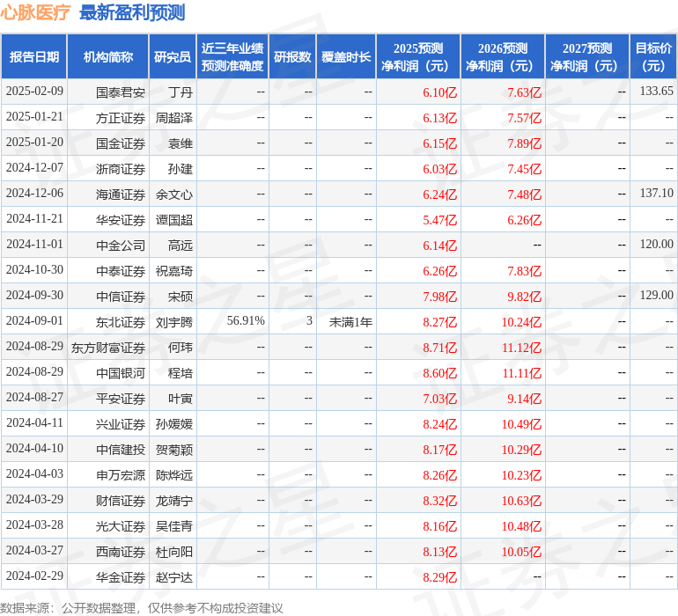
Task: Click profit value 8.29亿
Action: 439,577
